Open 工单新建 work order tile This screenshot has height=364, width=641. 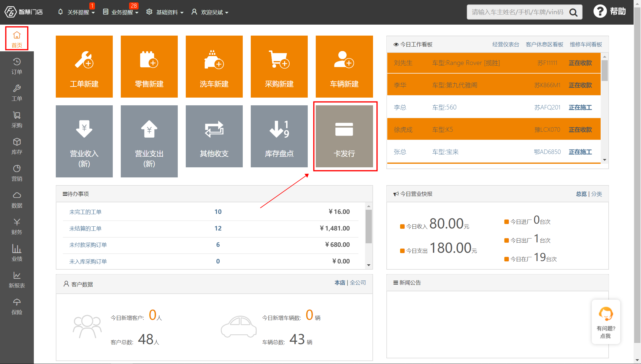pos(84,66)
